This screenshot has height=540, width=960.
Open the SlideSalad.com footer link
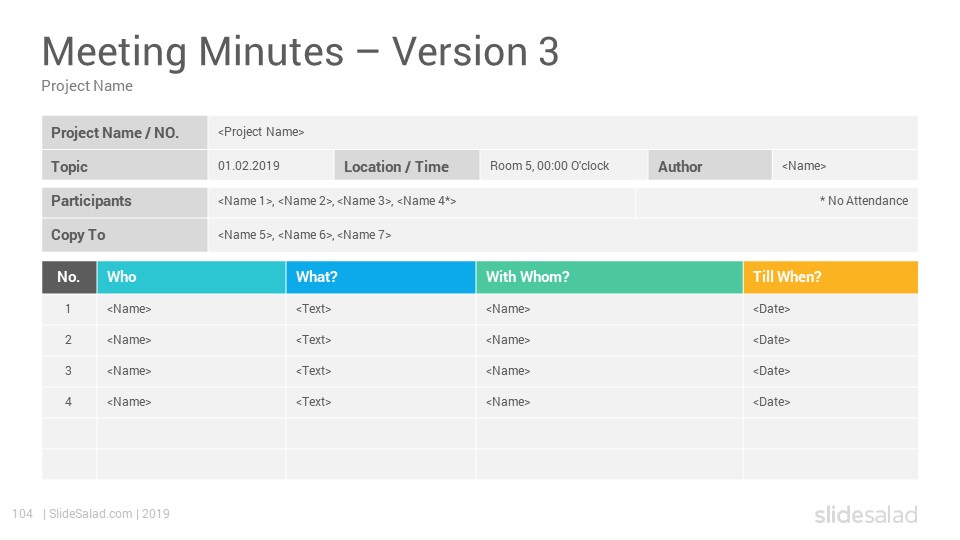(x=91, y=514)
